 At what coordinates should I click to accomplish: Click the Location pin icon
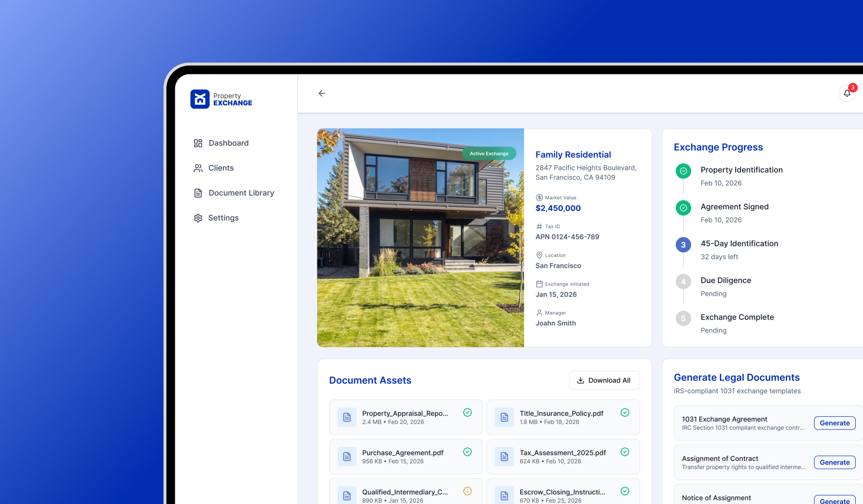click(x=539, y=255)
